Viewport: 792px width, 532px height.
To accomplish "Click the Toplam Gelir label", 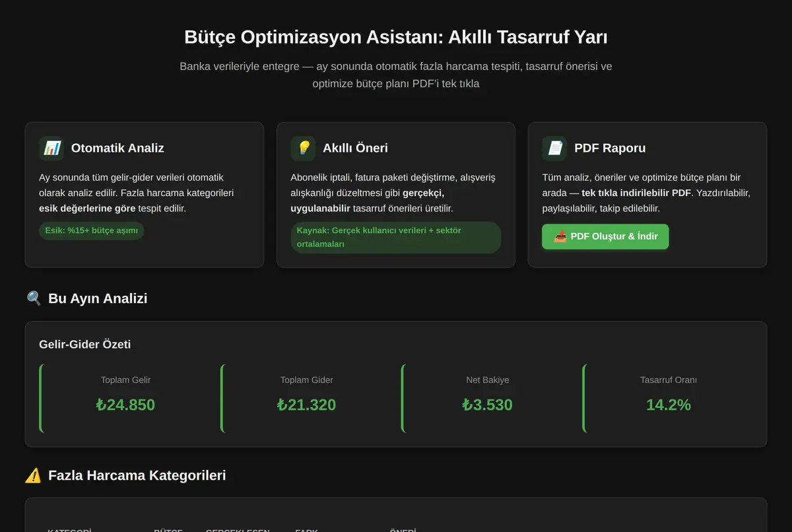I will pyautogui.click(x=125, y=380).
